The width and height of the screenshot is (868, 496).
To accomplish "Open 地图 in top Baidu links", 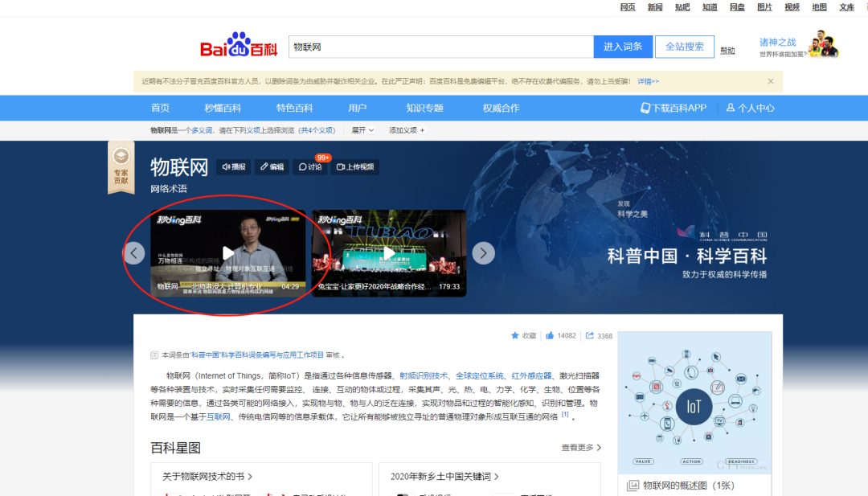I will pyautogui.click(x=819, y=7).
